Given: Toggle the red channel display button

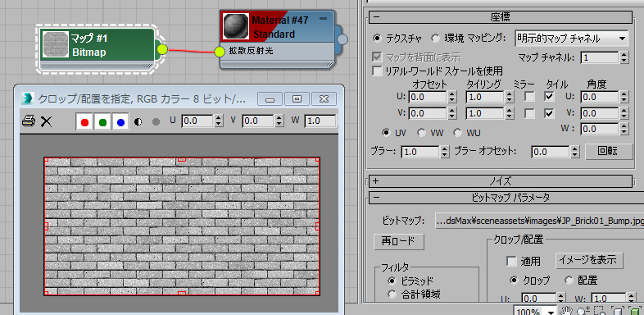Looking at the screenshot, I should 85,121.
